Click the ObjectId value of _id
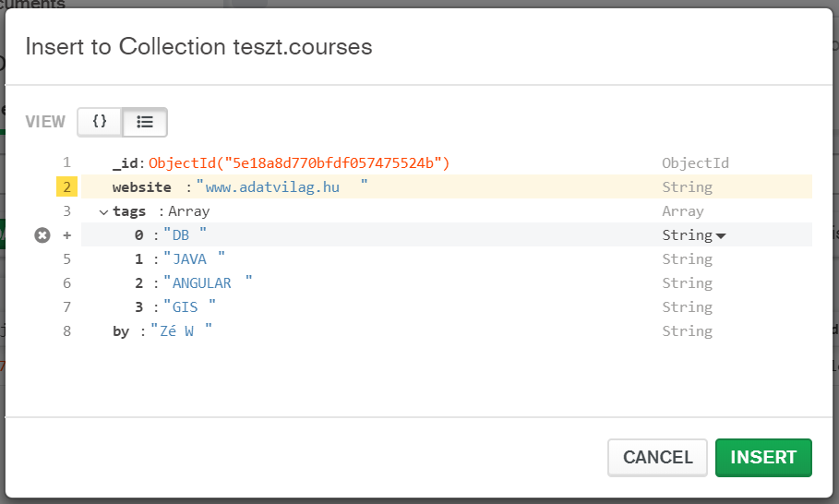Viewport: 839px width, 504px height. point(298,163)
